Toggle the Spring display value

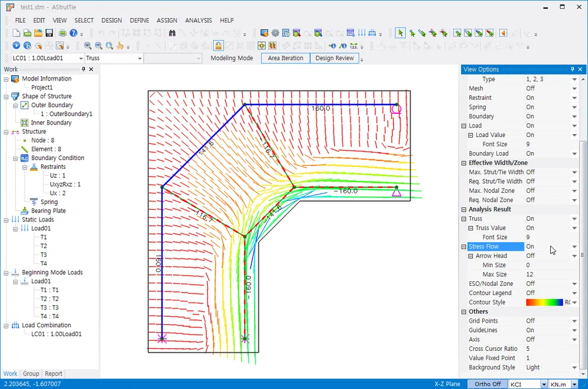[x=551, y=107]
